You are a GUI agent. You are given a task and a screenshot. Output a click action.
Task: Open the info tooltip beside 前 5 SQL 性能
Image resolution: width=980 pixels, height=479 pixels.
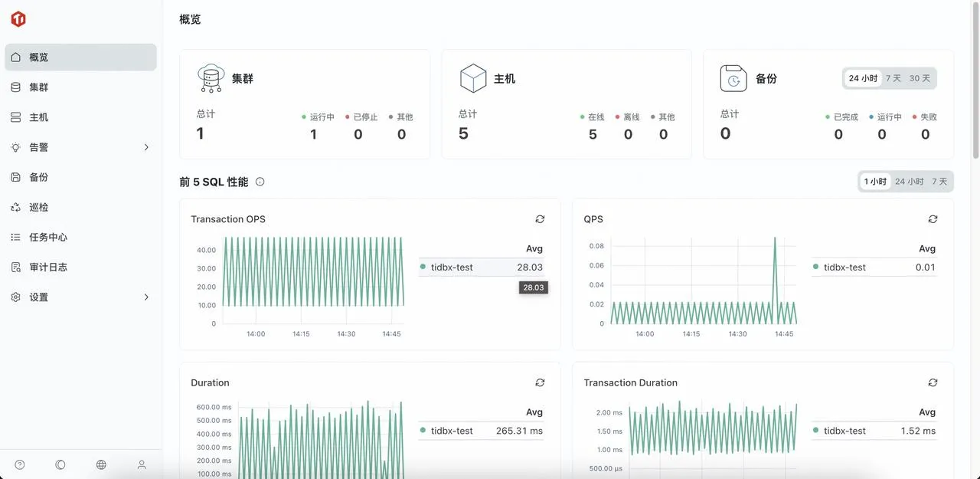(x=260, y=182)
